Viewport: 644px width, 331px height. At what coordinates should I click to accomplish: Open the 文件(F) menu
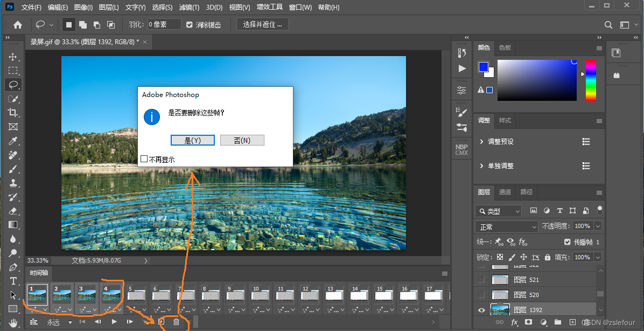[31, 8]
